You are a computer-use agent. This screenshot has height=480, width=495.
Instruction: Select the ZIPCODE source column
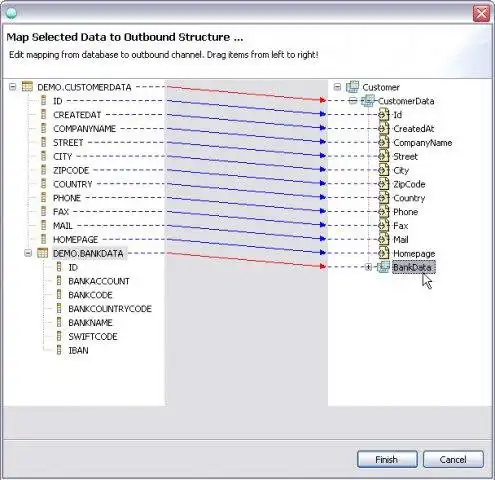point(71,170)
